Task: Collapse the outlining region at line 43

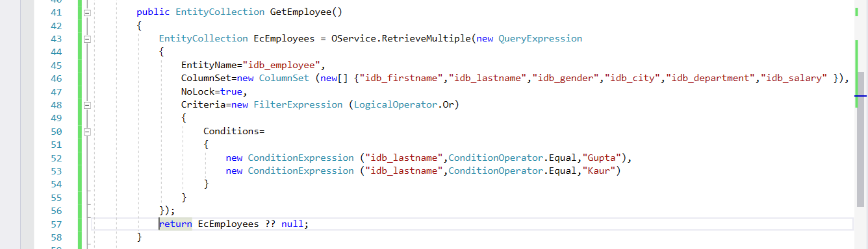Action: [88, 39]
